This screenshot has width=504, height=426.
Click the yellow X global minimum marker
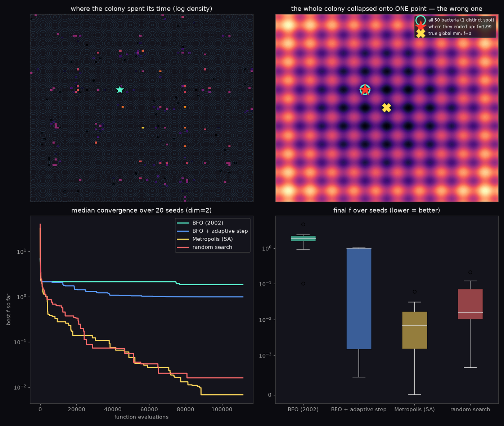[x=386, y=108]
